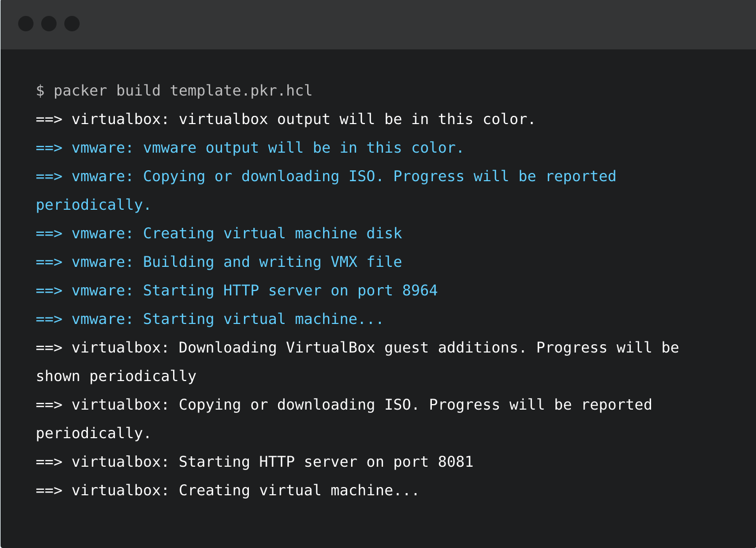The image size is (756, 548).
Task: Click the first dark window dot
Action: pos(26,24)
